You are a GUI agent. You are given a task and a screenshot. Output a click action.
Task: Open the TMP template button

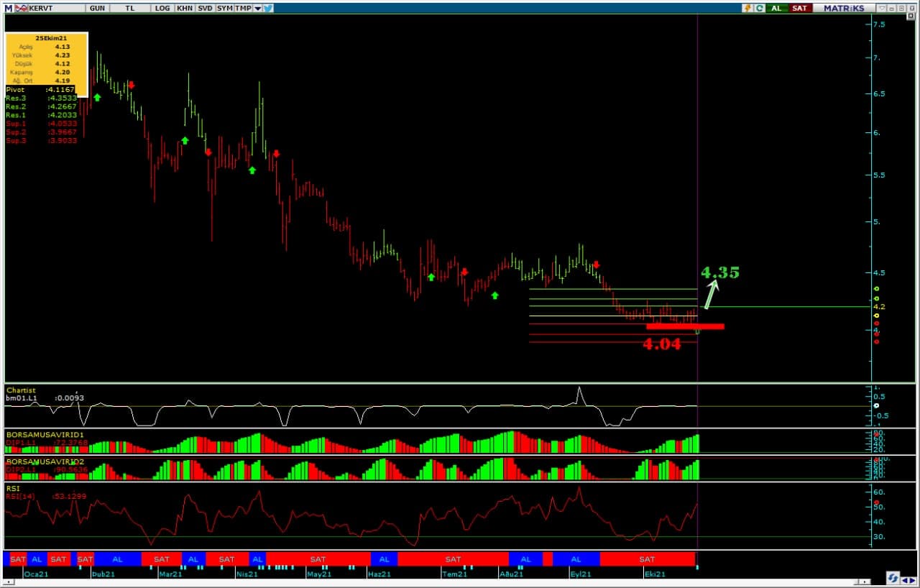(x=244, y=8)
